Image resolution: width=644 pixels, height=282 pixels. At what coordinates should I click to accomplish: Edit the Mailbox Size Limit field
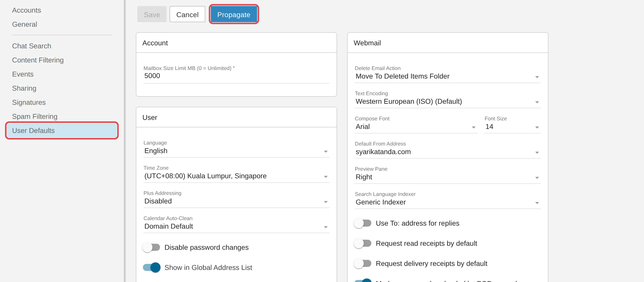pos(236,76)
